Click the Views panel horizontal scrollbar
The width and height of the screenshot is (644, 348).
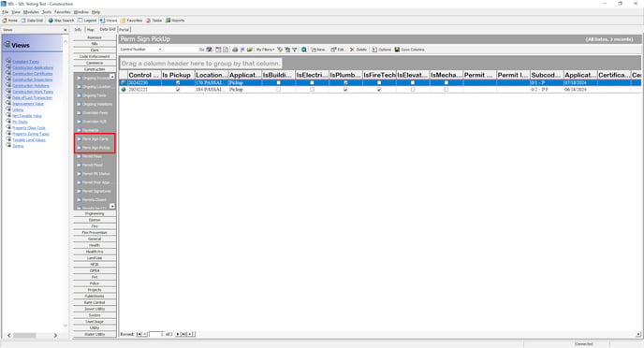32,335
